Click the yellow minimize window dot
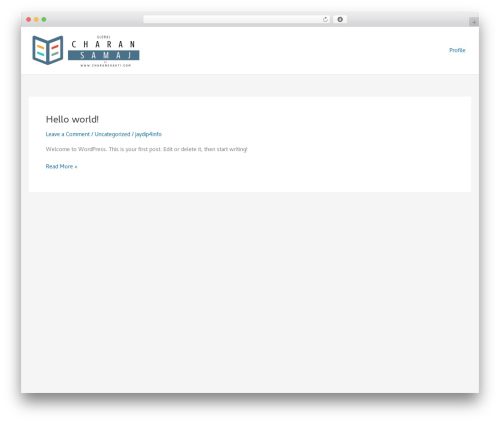 (x=36, y=19)
